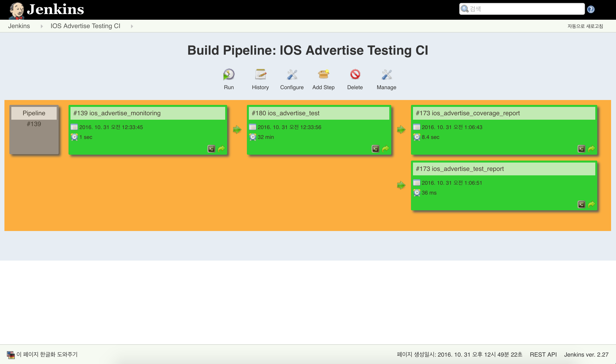Open the Jenkins ver. 2.27 link
Screen dimensions: 616x364
pyautogui.click(x=586, y=355)
